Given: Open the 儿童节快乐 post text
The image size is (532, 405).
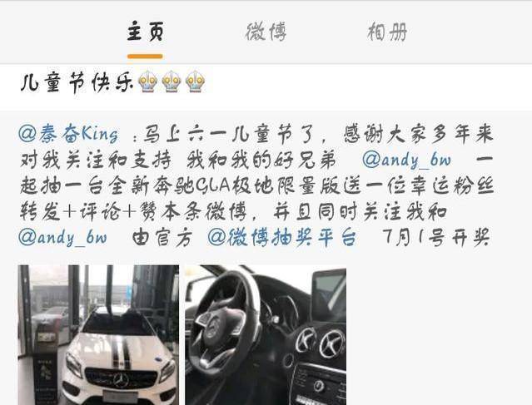Looking at the screenshot, I should pyautogui.click(x=77, y=82).
